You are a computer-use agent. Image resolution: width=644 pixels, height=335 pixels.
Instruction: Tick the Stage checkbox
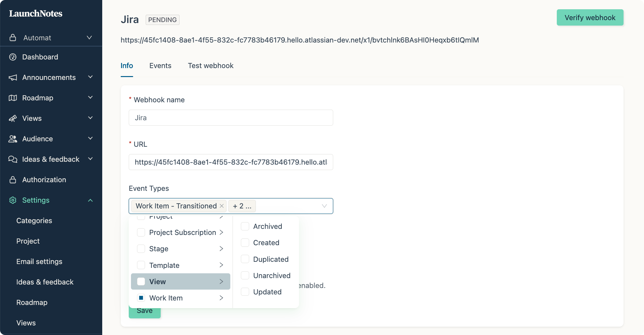[x=141, y=249]
